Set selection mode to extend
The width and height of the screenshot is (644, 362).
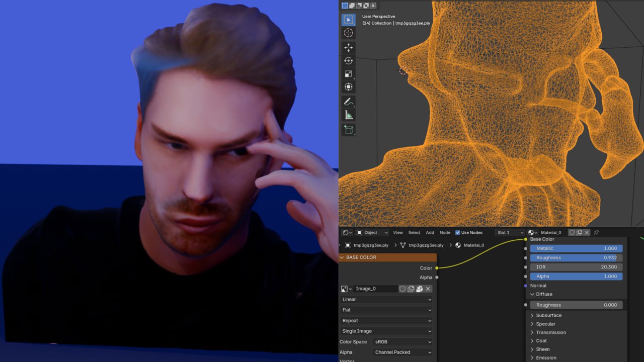point(352,6)
